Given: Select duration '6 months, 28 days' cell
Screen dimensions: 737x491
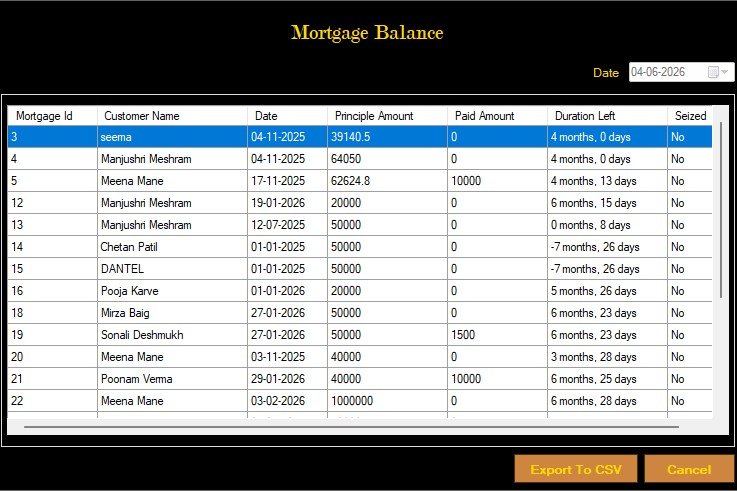Looking at the screenshot, I should tap(607, 401).
